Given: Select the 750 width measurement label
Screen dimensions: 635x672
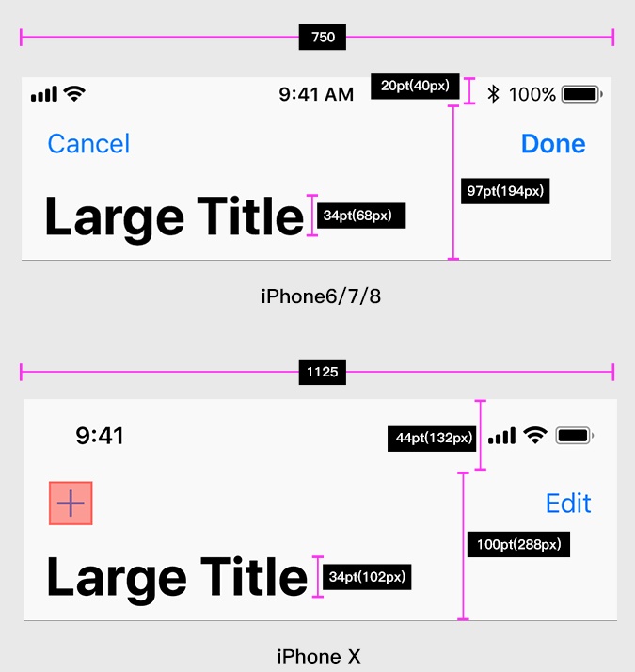Looking at the screenshot, I should pyautogui.click(x=323, y=38).
